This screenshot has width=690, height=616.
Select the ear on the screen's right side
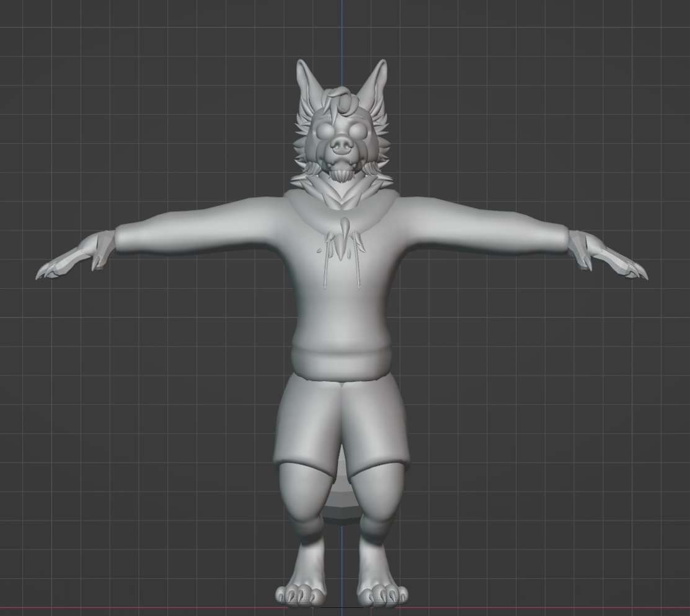376,82
